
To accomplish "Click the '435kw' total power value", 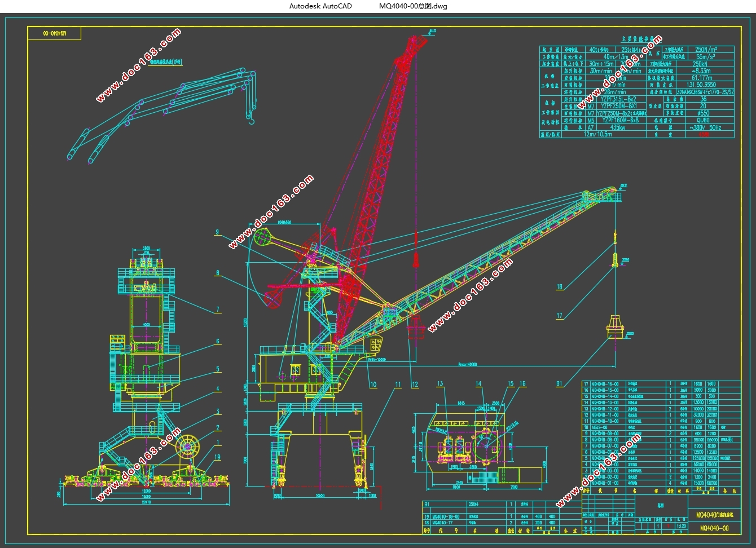I will [x=618, y=127].
